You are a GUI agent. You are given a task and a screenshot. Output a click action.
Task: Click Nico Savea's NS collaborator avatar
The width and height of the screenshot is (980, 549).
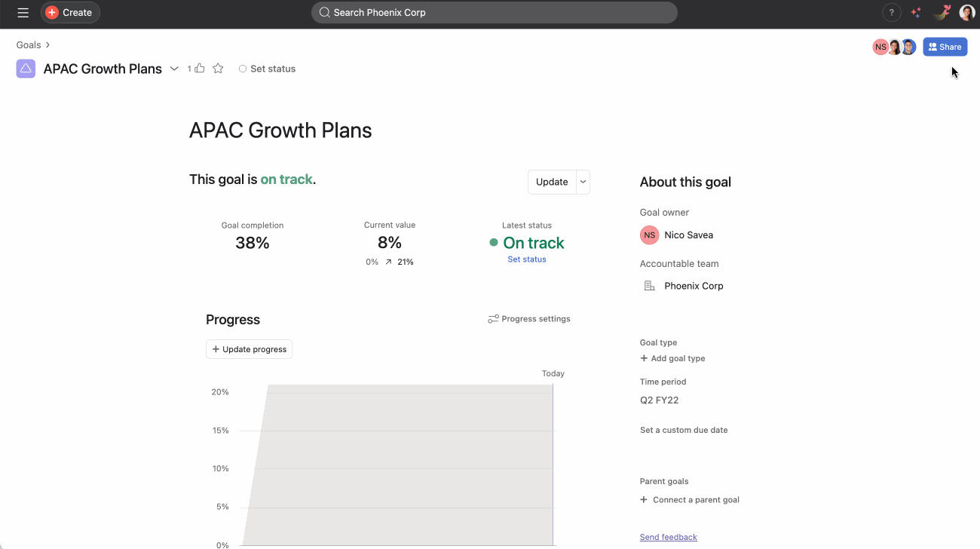tap(880, 46)
